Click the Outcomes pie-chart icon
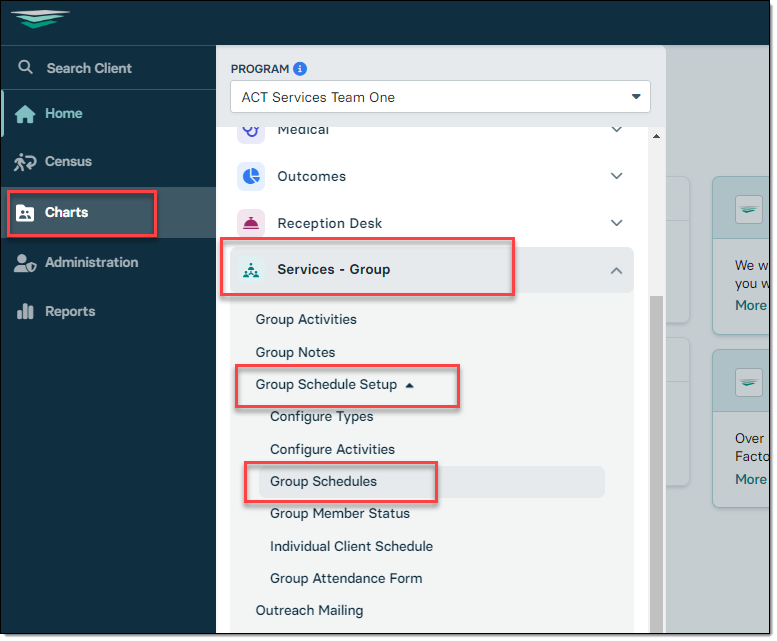The image size is (777, 641). click(x=251, y=176)
